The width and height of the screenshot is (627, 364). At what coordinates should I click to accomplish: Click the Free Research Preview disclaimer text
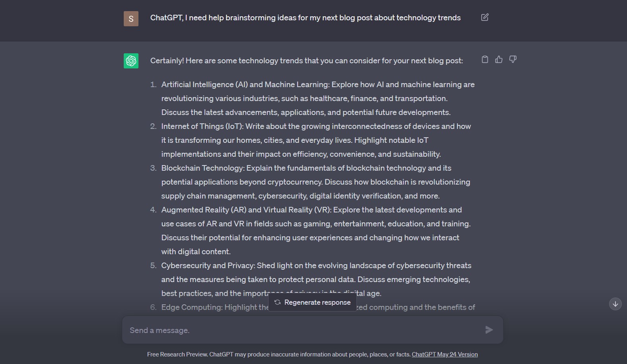click(x=278, y=354)
